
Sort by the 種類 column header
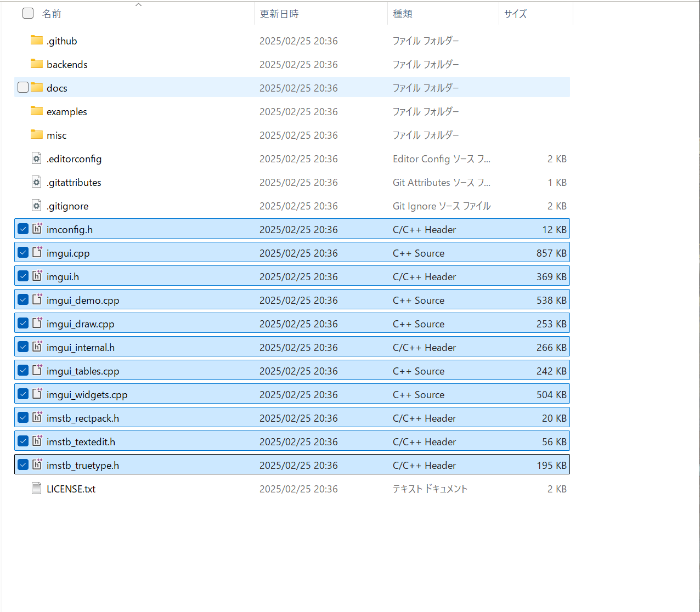[403, 14]
